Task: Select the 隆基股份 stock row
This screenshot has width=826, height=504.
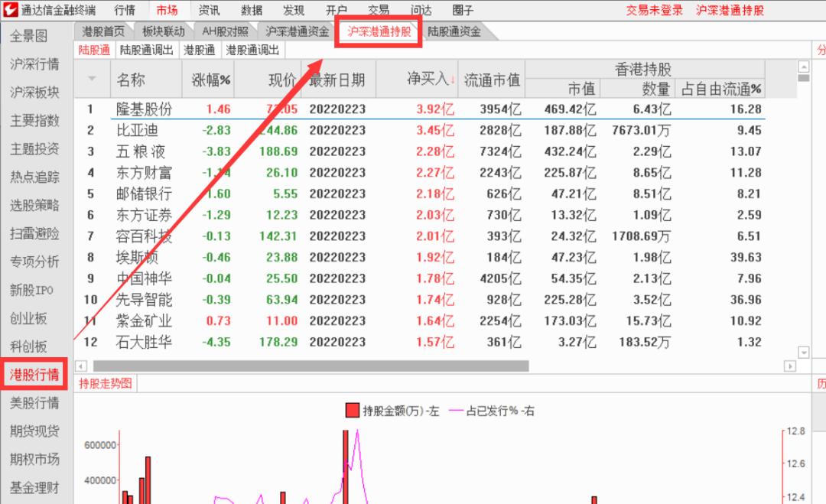Action: coord(145,109)
